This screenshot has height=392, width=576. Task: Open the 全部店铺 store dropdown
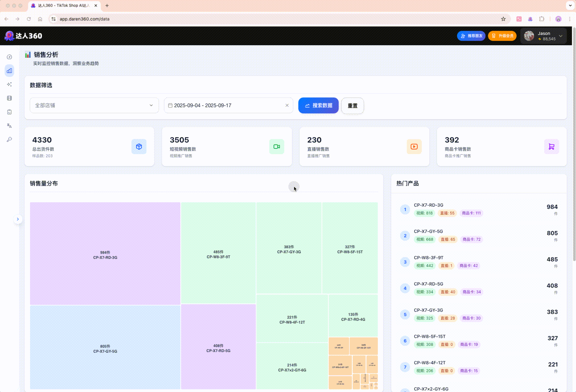tap(94, 106)
